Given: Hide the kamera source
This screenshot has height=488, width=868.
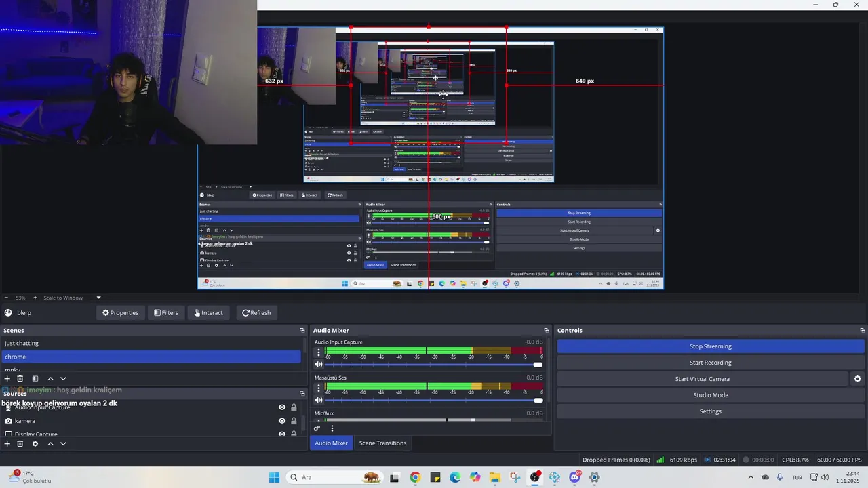Looking at the screenshot, I should (x=282, y=421).
